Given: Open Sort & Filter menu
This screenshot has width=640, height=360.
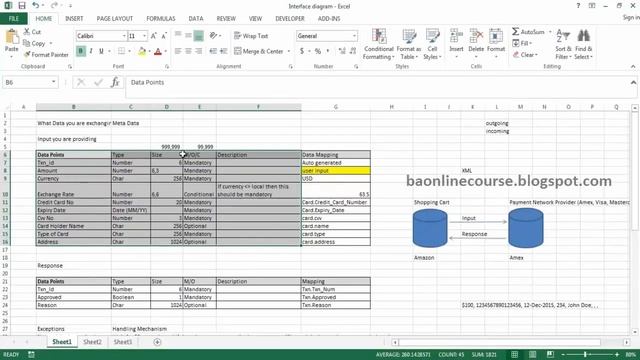Looking at the screenshot, I should 563,44.
